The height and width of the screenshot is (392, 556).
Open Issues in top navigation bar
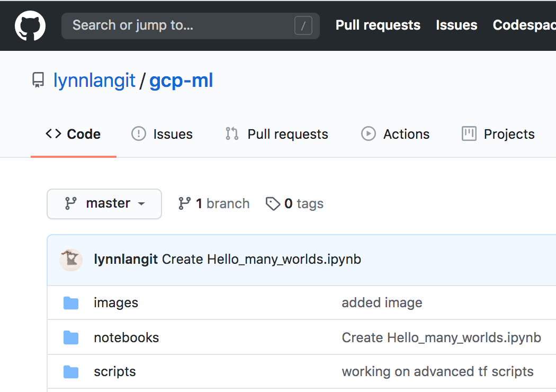pyautogui.click(x=456, y=25)
